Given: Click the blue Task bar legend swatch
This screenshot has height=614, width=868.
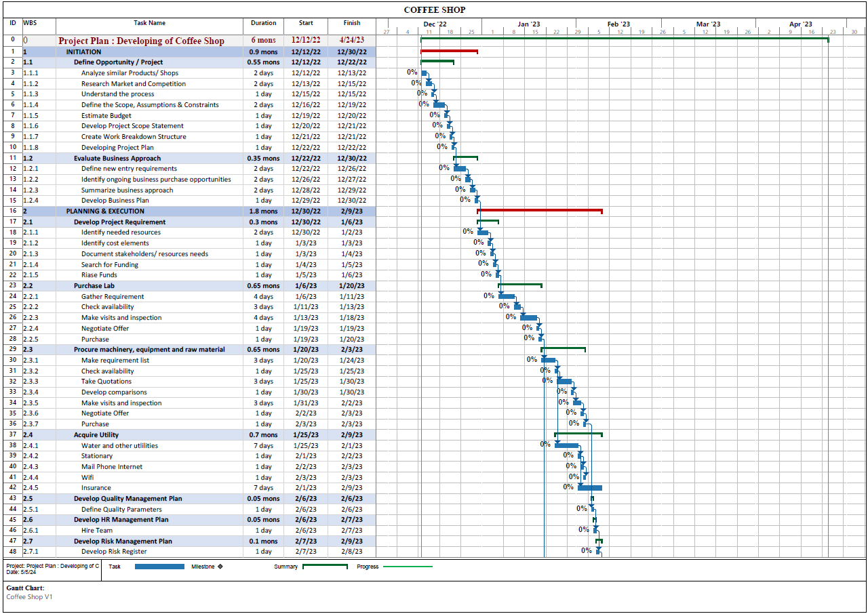Looking at the screenshot, I should coord(159,567).
